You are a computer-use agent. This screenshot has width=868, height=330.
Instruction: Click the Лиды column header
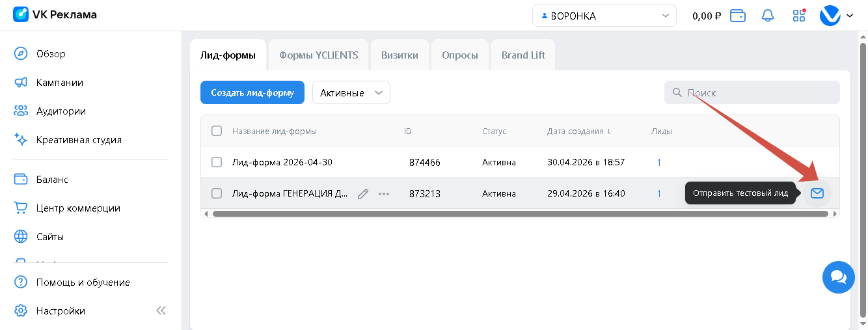point(662,131)
